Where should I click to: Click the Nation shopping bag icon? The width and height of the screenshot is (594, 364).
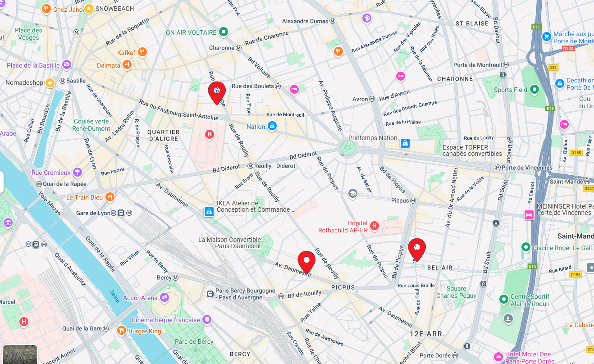[272, 127]
